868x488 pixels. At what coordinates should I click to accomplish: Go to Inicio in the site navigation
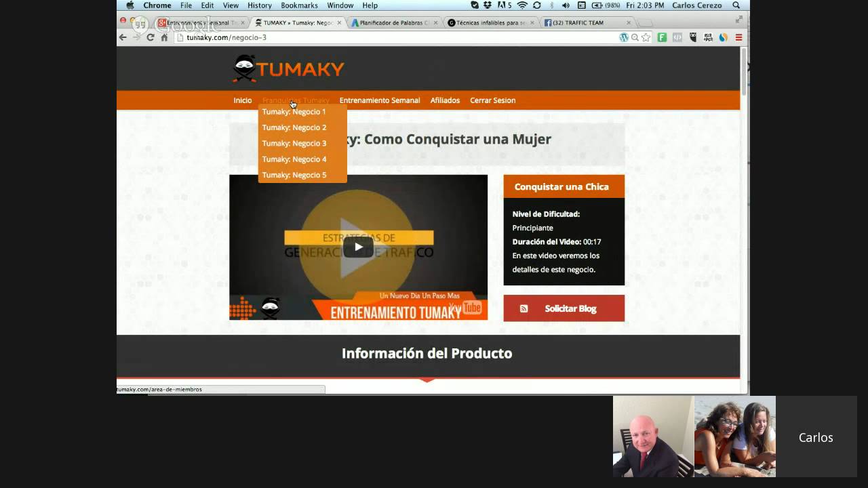click(242, 100)
